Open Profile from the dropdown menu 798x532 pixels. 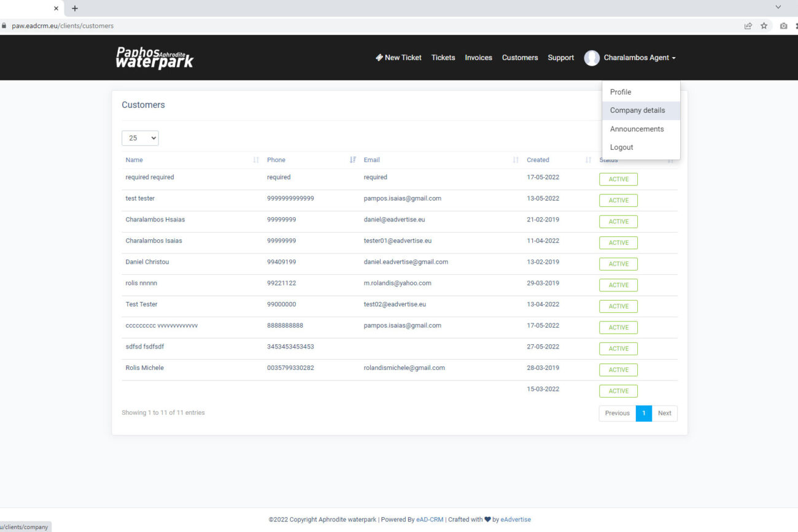click(620, 92)
